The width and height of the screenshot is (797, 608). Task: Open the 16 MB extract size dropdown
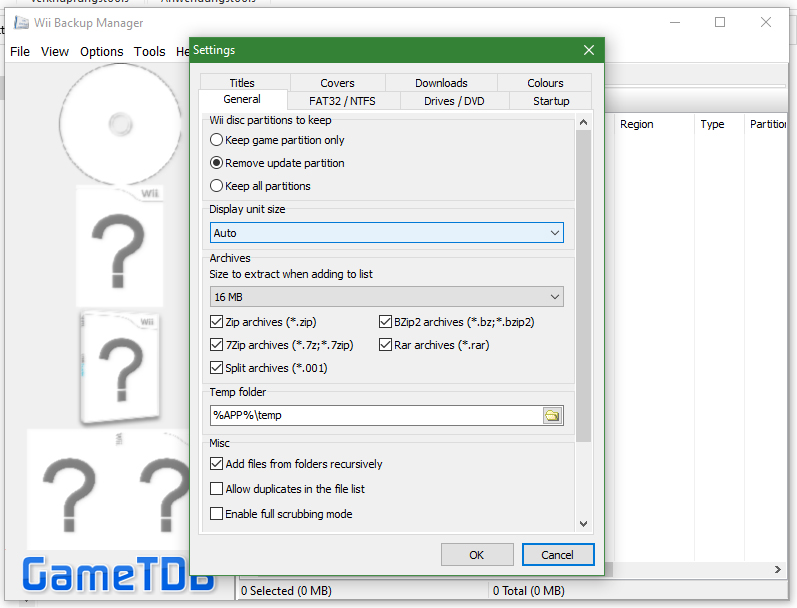pos(386,297)
